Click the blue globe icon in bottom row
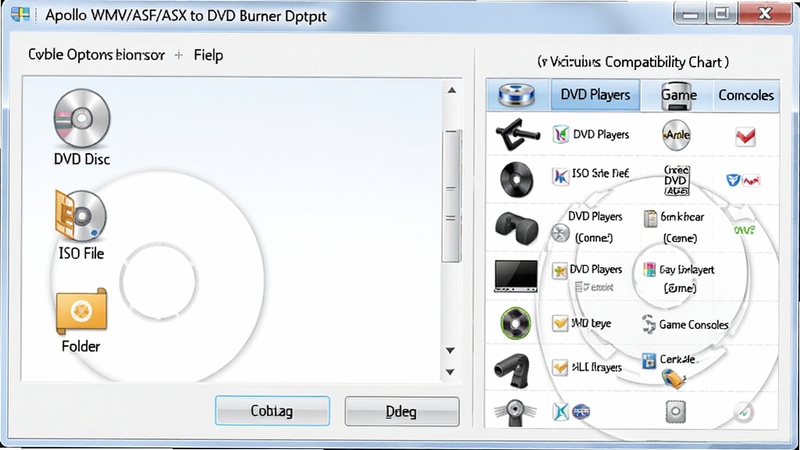The width and height of the screenshot is (800, 450). point(581,411)
